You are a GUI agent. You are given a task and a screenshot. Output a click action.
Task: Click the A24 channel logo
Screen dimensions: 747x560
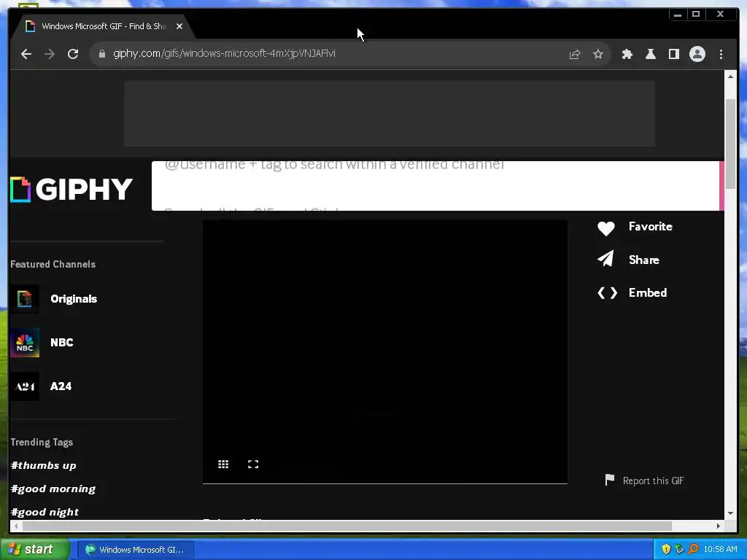click(x=25, y=386)
